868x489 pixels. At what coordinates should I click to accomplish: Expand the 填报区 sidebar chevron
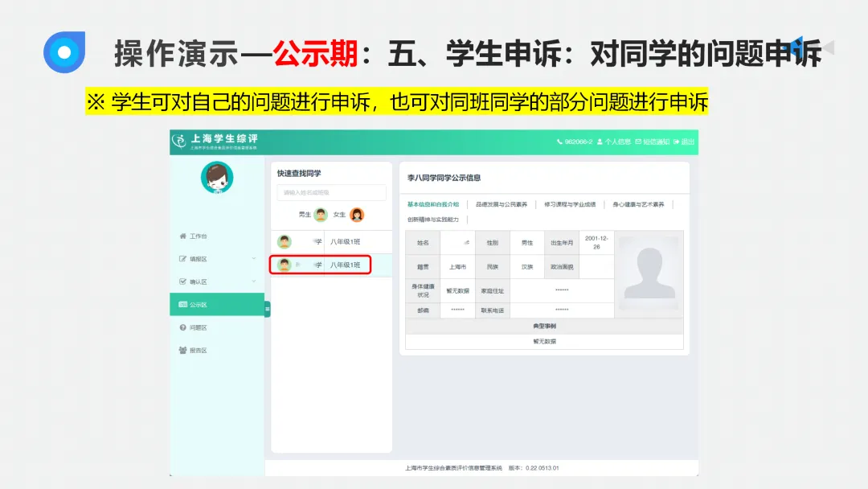pos(253,258)
